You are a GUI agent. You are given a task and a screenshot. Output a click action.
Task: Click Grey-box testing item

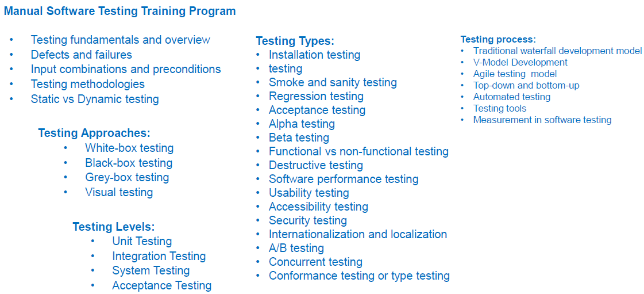click(127, 177)
